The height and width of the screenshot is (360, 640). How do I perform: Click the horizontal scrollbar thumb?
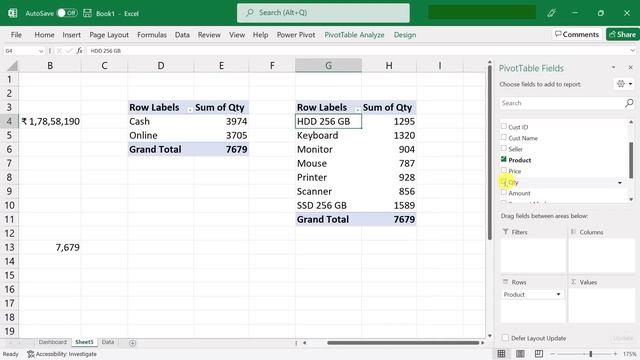[x=403, y=343]
